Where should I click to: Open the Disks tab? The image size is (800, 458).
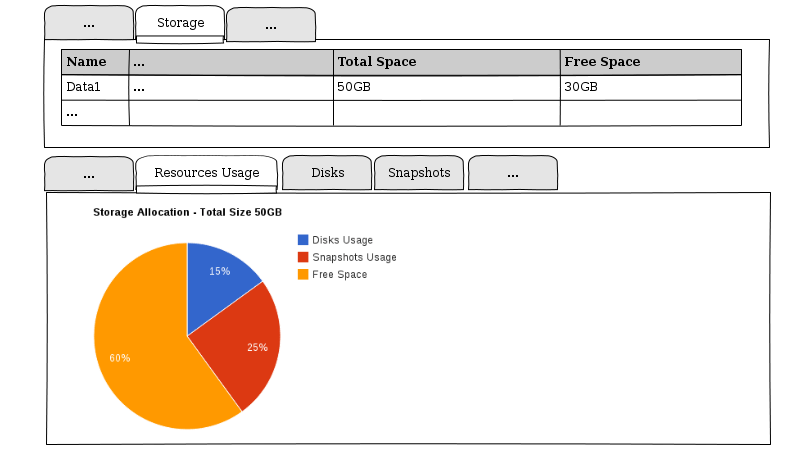327,173
